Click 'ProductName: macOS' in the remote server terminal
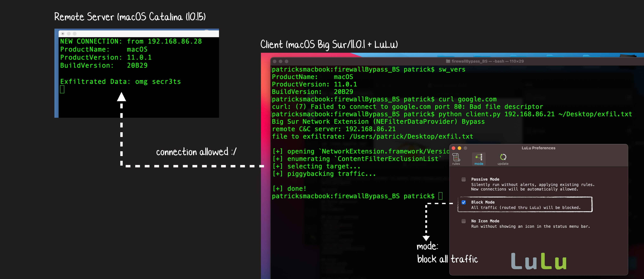The image size is (644, 279). [104, 49]
